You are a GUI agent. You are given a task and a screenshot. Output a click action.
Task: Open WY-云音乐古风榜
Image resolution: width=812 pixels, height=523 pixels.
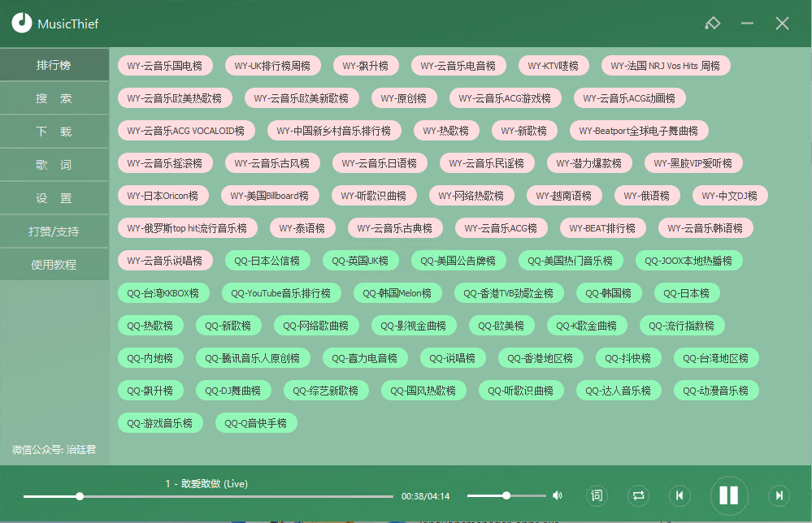(271, 163)
